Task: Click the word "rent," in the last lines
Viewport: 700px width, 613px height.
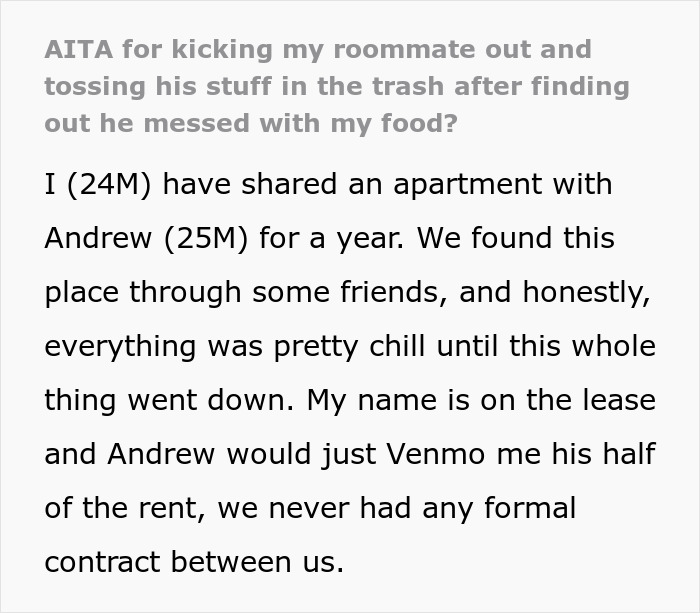Action: pyautogui.click(x=173, y=509)
